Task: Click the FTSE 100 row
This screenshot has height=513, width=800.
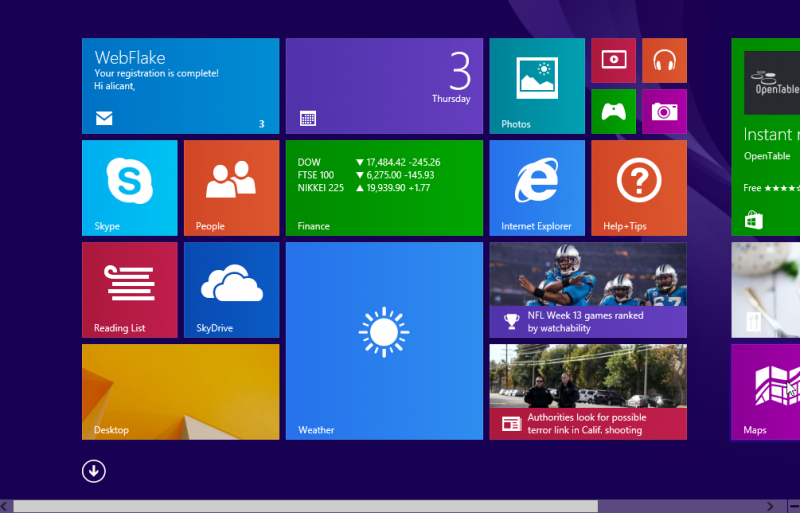Action: [366, 175]
